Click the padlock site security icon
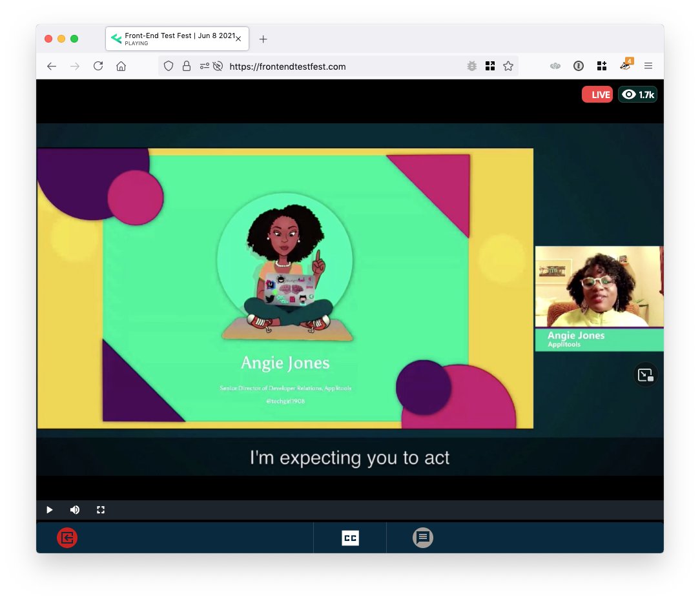Viewport: 700px width, 601px height. 187,66
